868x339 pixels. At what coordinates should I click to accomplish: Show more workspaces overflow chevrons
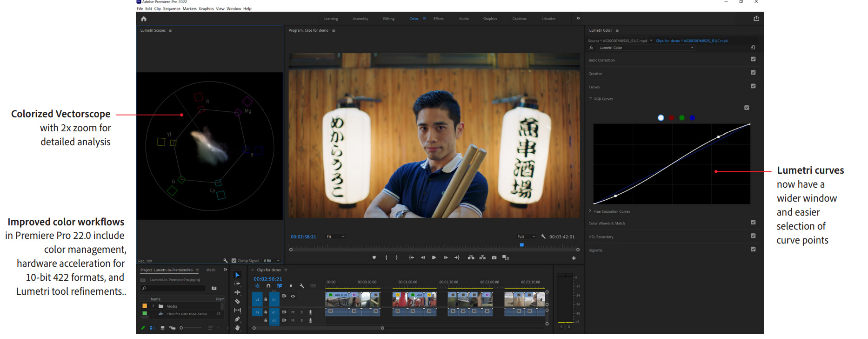(578, 18)
